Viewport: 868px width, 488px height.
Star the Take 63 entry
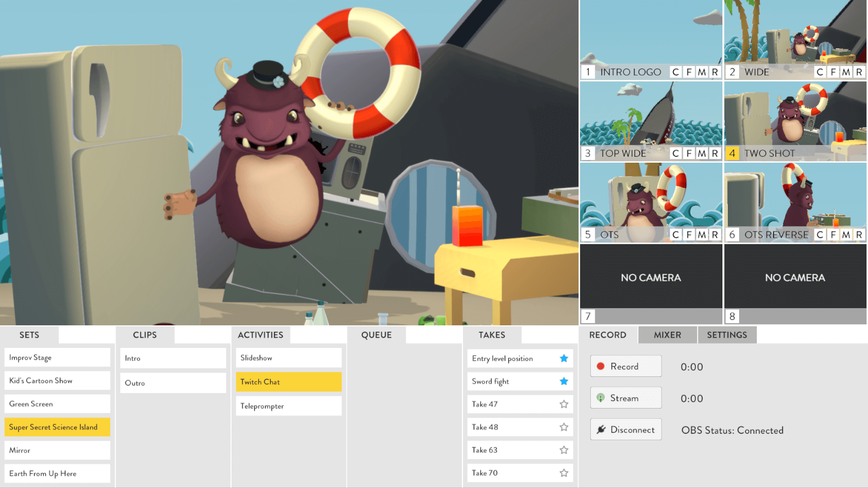pos(564,450)
